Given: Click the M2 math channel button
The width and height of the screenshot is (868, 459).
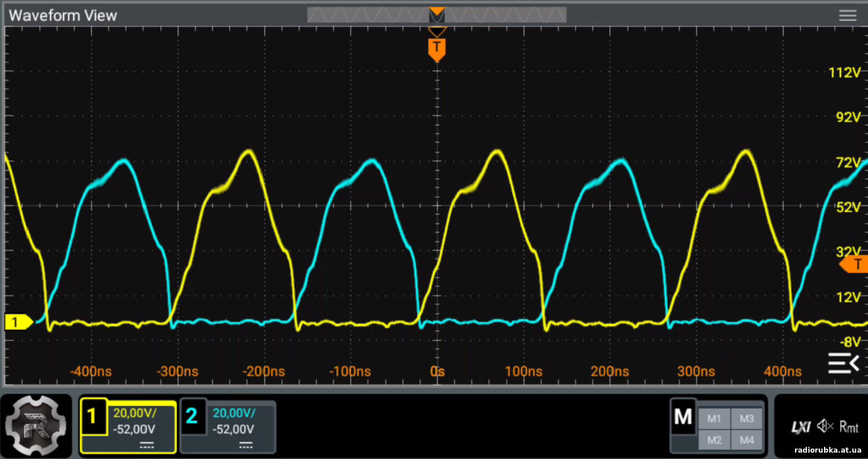Looking at the screenshot, I should (714, 440).
